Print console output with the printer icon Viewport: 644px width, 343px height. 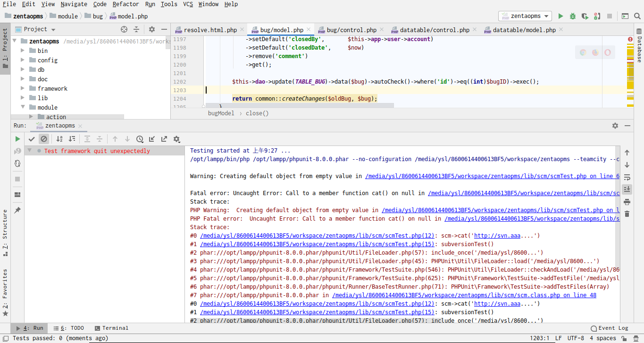627,202
